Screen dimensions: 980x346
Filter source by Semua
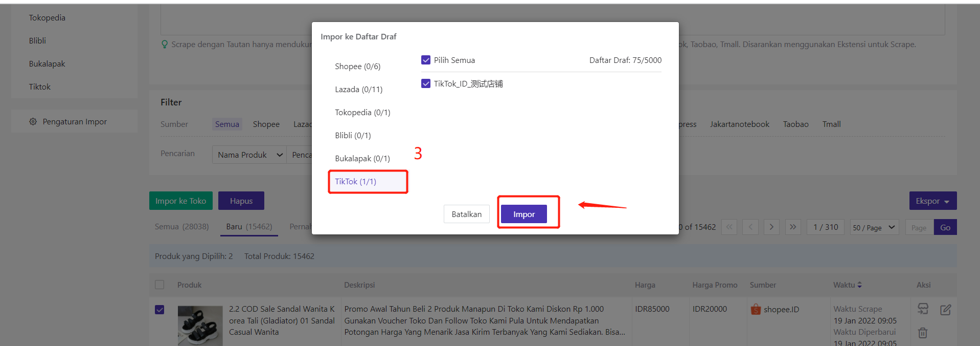(227, 124)
